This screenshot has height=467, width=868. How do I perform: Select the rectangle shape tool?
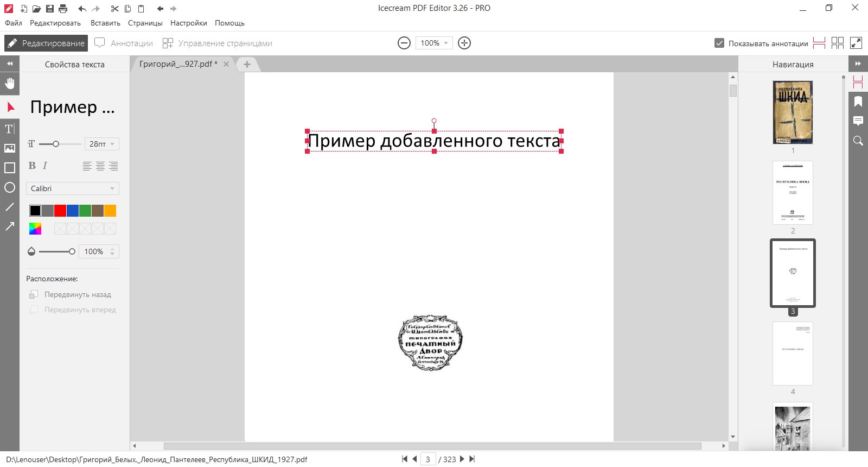[x=10, y=168]
